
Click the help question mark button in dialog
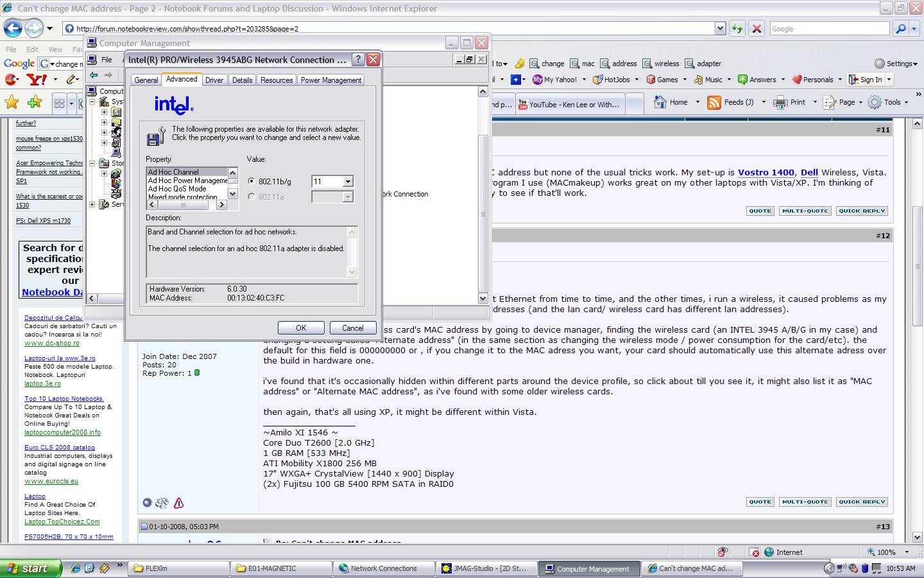coord(359,60)
